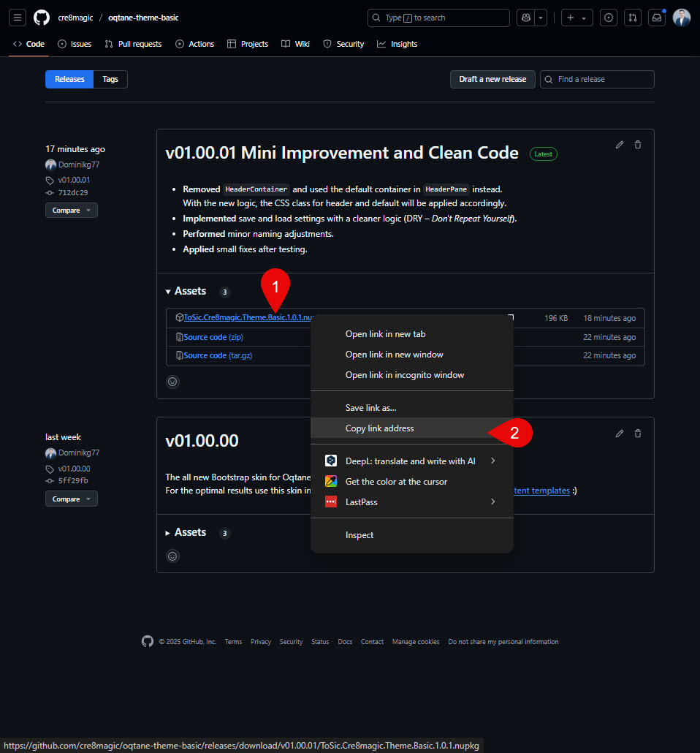Click the Find a release search field
The image size is (700, 753).
click(x=597, y=79)
